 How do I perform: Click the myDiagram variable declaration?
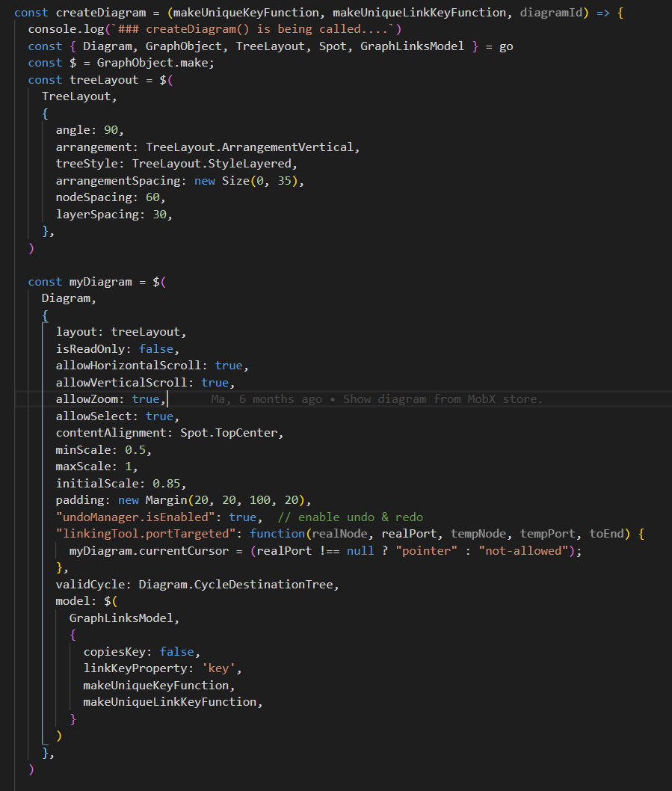click(x=100, y=282)
